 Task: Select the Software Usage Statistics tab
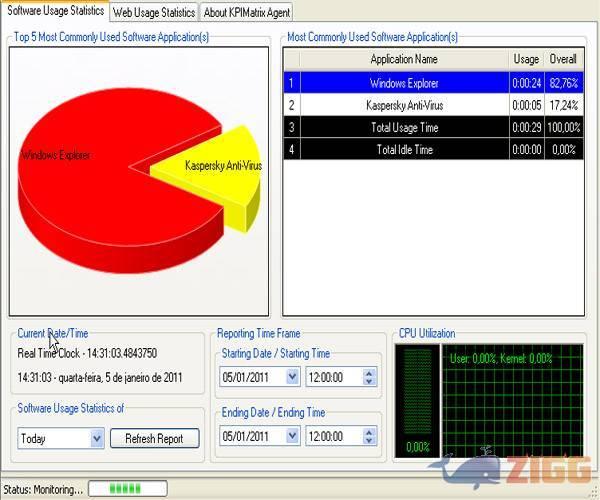tap(55, 11)
